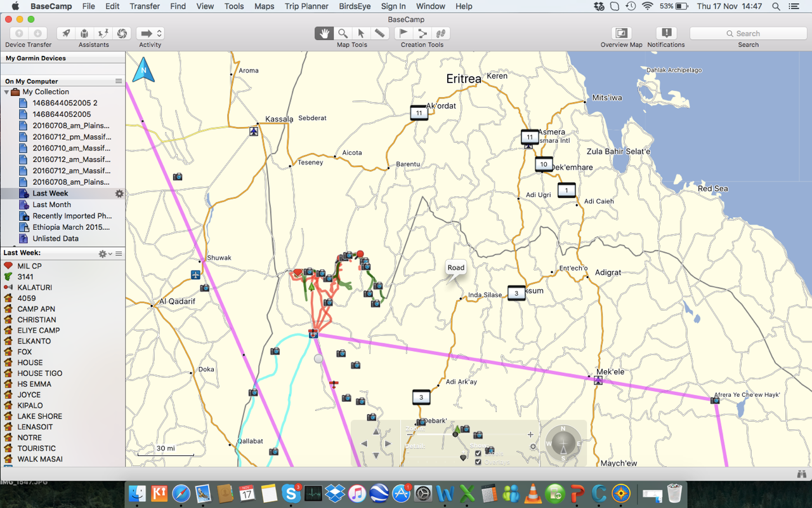This screenshot has width=812, height=508.
Task: Toggle the Overlays checkbox in map controls
Action: pyautogui.click(x=478, y=462)
